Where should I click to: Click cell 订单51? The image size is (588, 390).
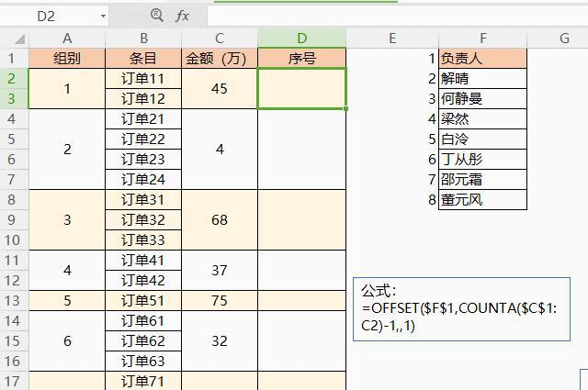143,300
